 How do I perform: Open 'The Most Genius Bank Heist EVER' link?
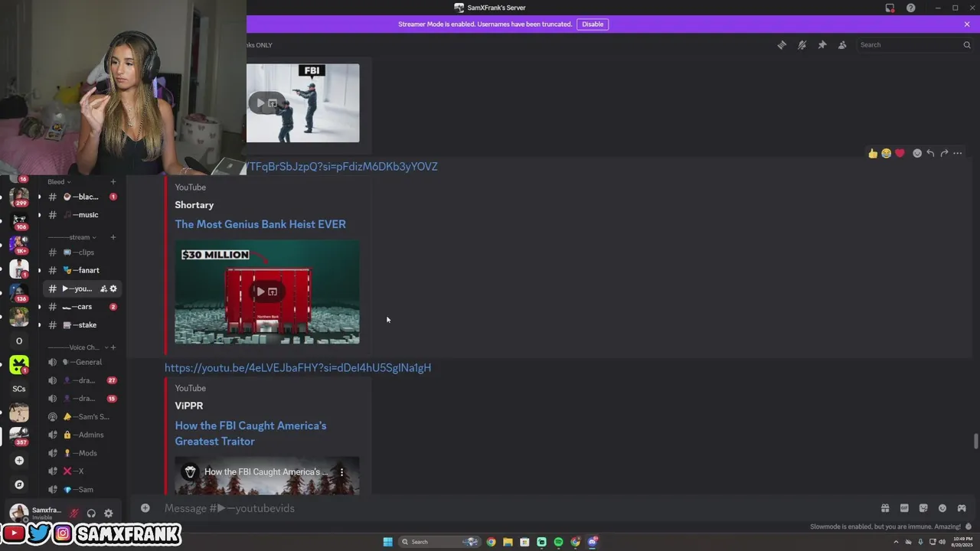tap(260, 224)
